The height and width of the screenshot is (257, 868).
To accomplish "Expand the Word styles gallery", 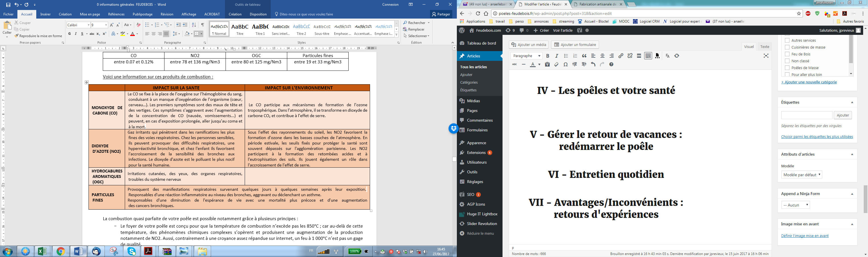I will coord(397,35).
